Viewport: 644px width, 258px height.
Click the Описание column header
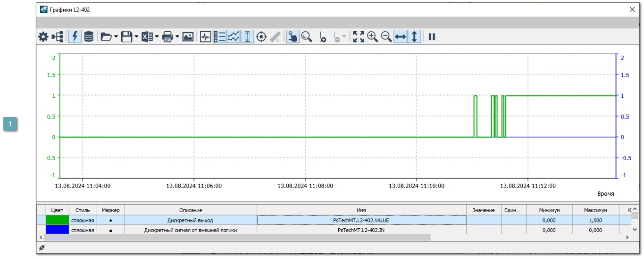(x=190, y=210)
